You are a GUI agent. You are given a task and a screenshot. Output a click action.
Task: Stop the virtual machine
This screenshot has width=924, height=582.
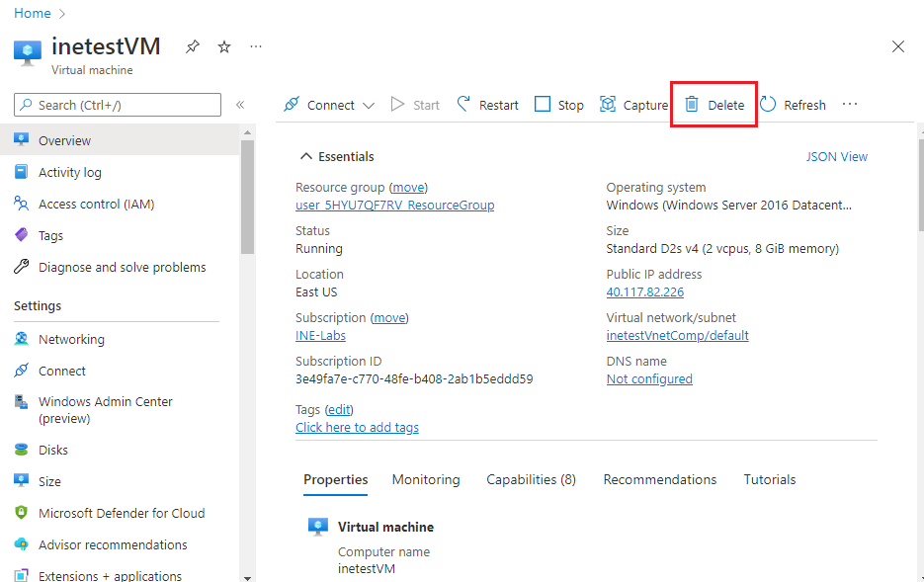(559, 105)
